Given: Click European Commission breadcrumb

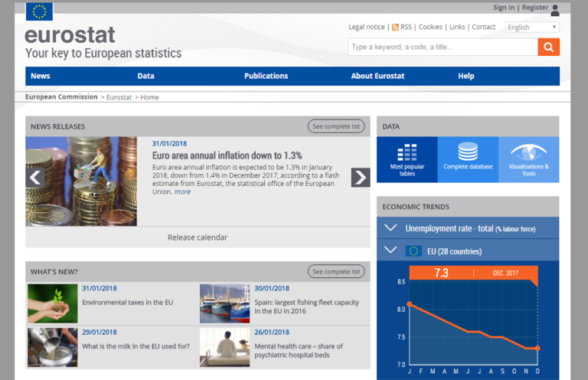Looking at the screenshot, I should tap(61, 97).
